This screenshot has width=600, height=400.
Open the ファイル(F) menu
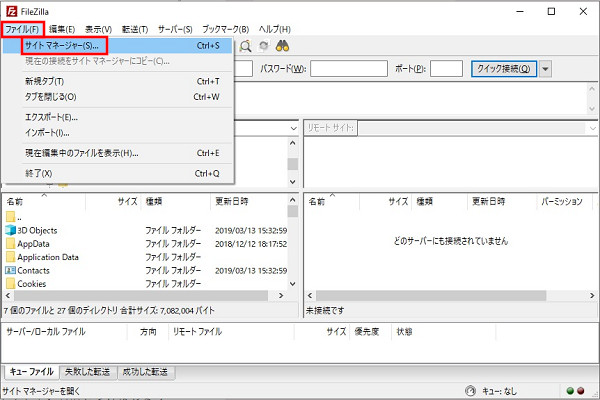(22, 29)
